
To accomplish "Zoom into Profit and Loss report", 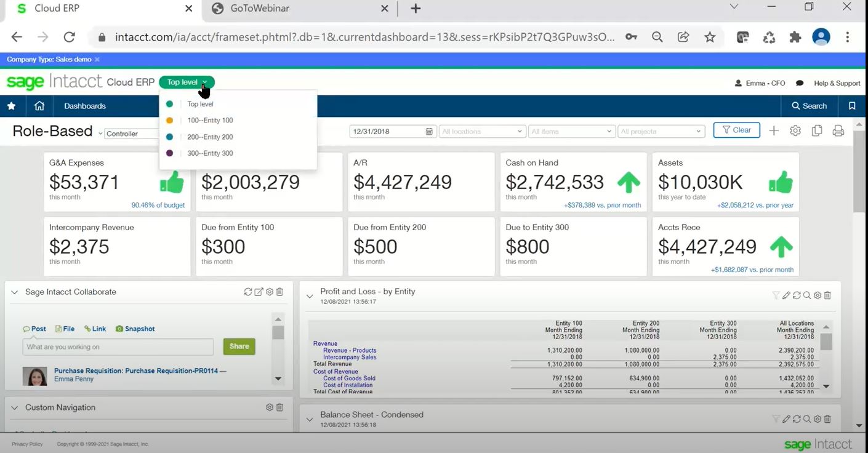I will coord(807,295).
